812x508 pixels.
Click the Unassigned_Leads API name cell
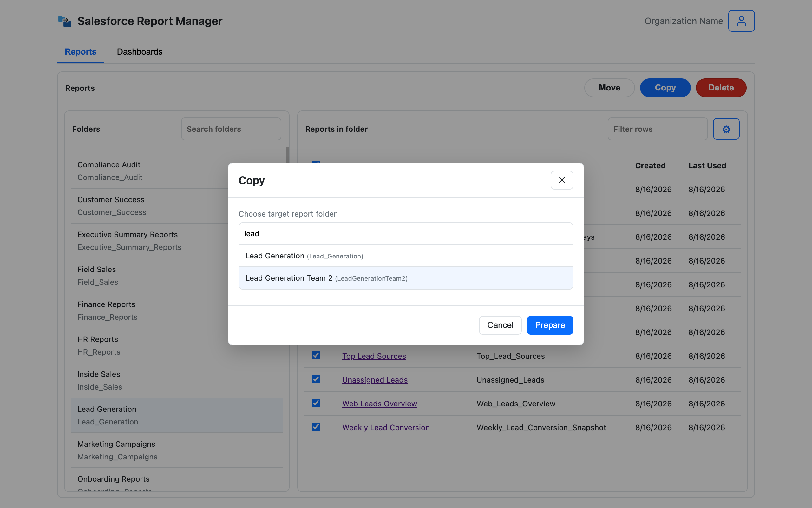(510, 380)
